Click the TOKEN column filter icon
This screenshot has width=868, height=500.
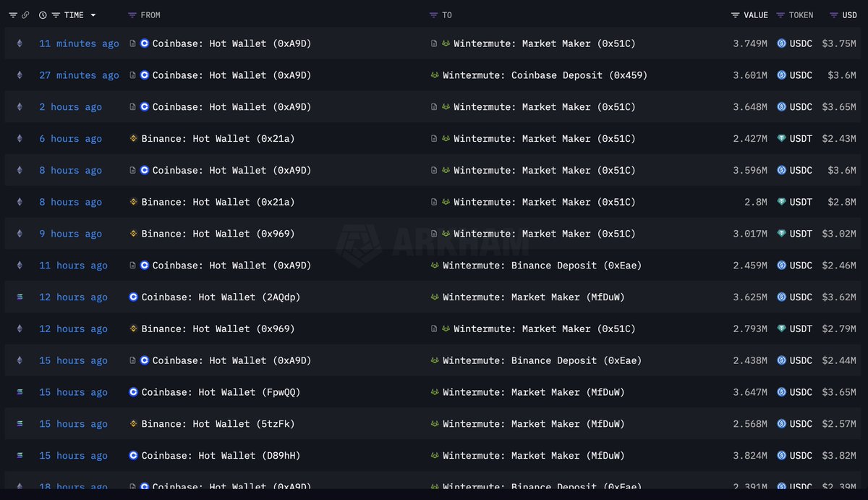pyautogui.click(x=780, y=15)
